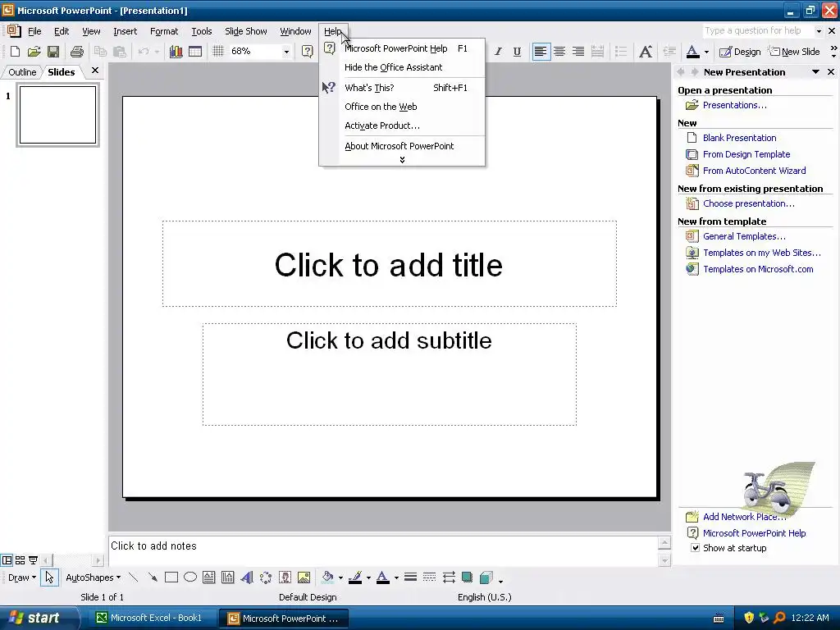Switch to Slide Sorter View icon
The width and height of the screenshot is (840, 630).
(21, 560)
